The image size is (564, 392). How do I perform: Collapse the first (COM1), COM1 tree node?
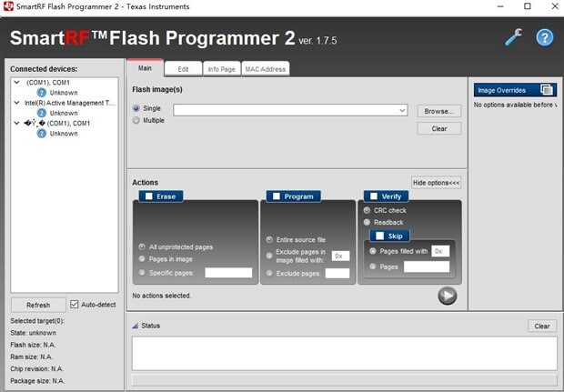[x=16, y=83]
